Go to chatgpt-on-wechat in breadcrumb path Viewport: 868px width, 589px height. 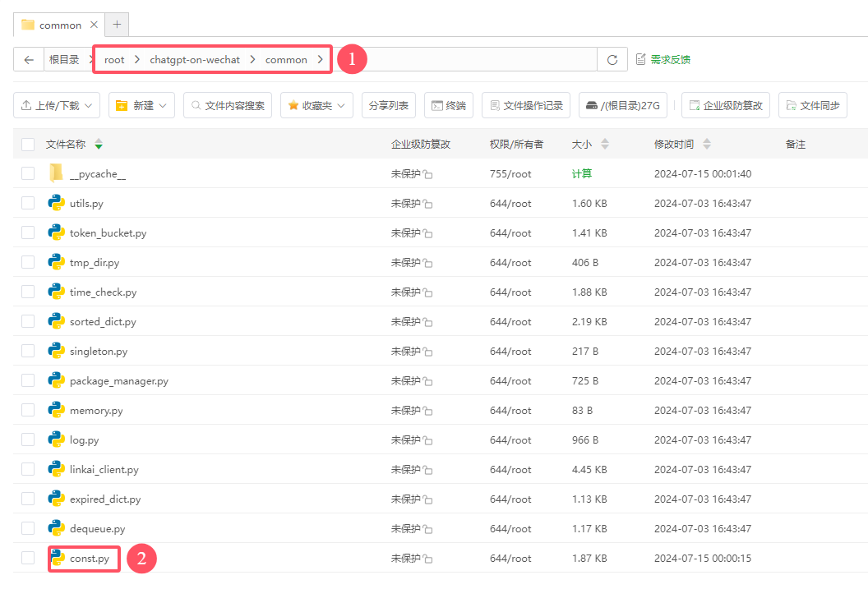[x=195, y=60]
